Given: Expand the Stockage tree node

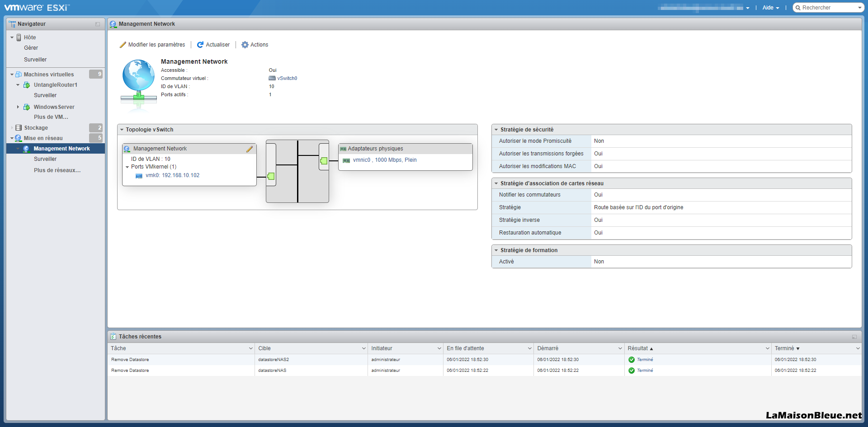Looking at the screenshot, I should (x=12, y=128).
